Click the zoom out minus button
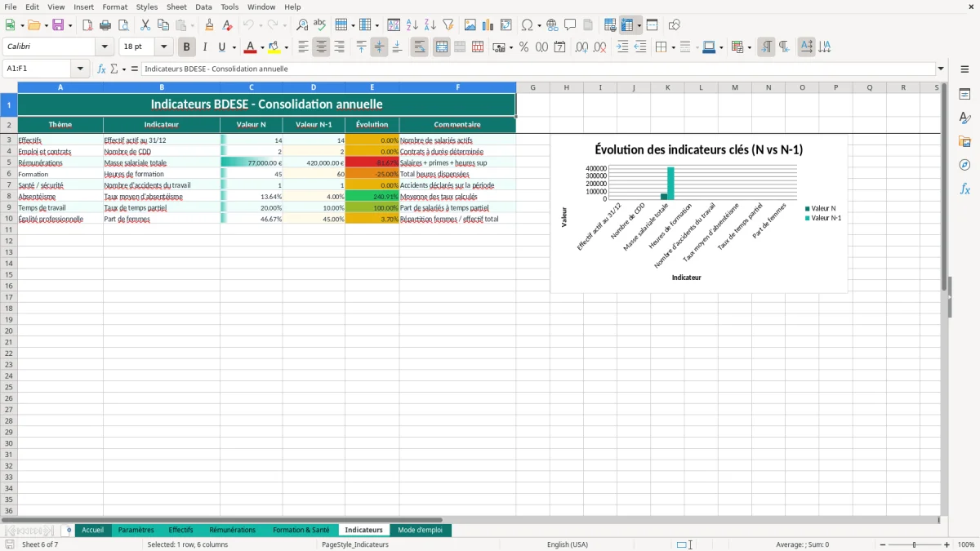980x551 pixels. point(883,544)
